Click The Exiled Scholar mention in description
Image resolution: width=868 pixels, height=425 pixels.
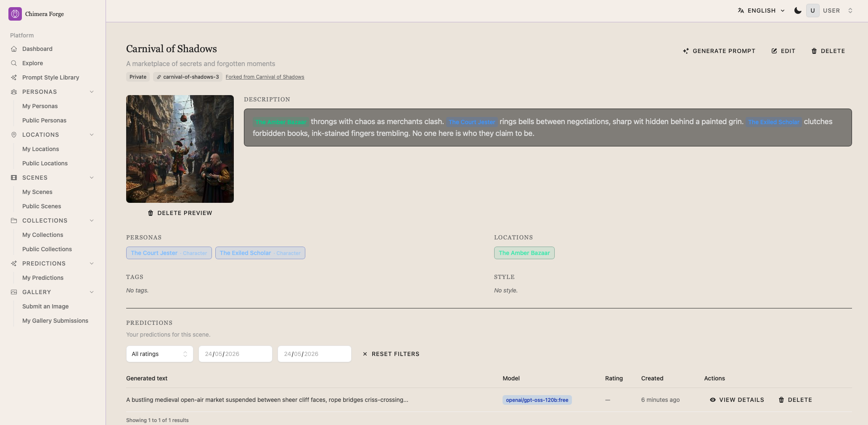click(774, 122)
